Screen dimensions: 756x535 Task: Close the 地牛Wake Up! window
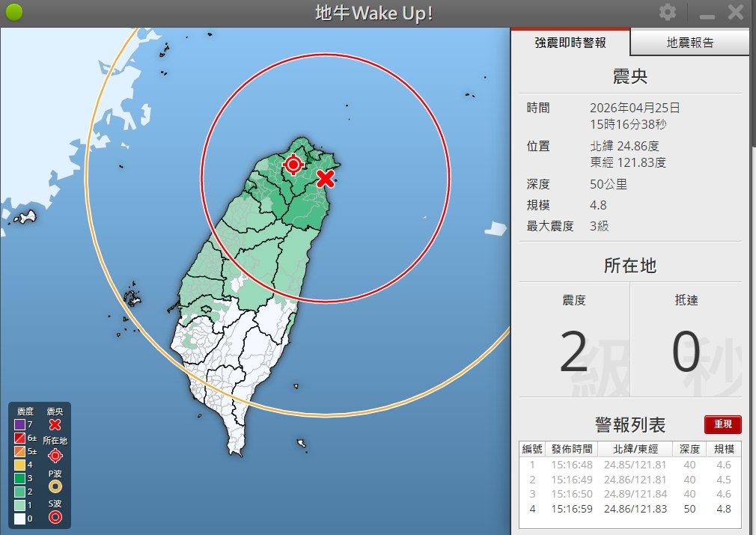(736, 12)
